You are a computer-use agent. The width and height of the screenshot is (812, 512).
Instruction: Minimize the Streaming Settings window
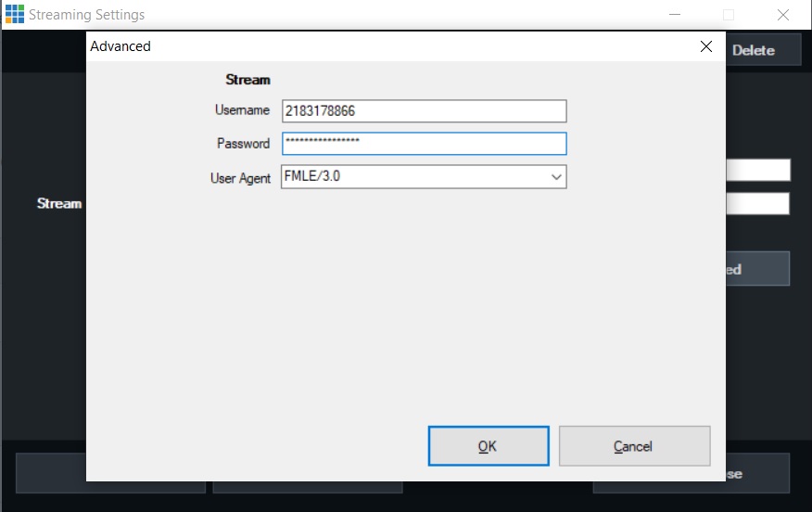[x=675, y=15]
